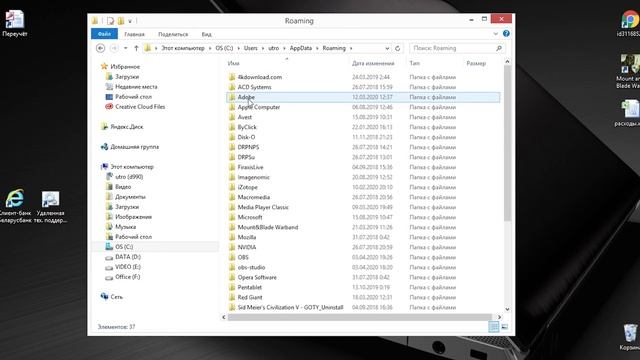Image resolution: width=640 pixels, height=360 pixels.
Task: Refresh the Roaming folder view
Action: pos(398,48)
